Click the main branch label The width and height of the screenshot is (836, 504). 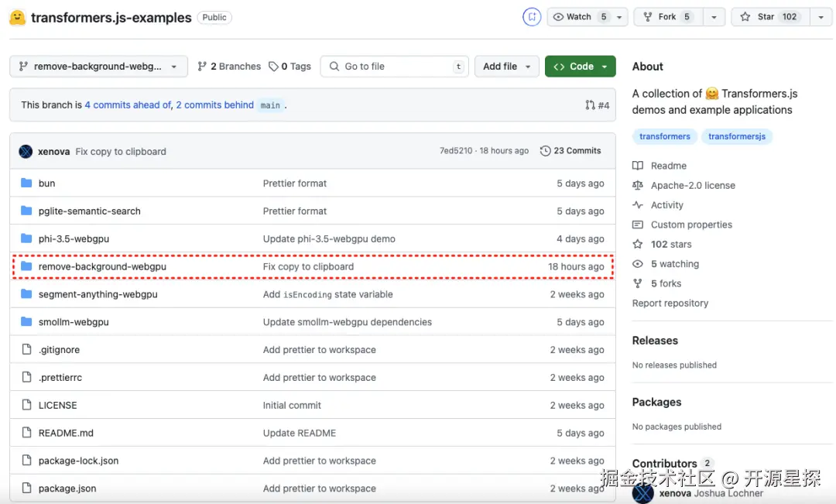270,105
